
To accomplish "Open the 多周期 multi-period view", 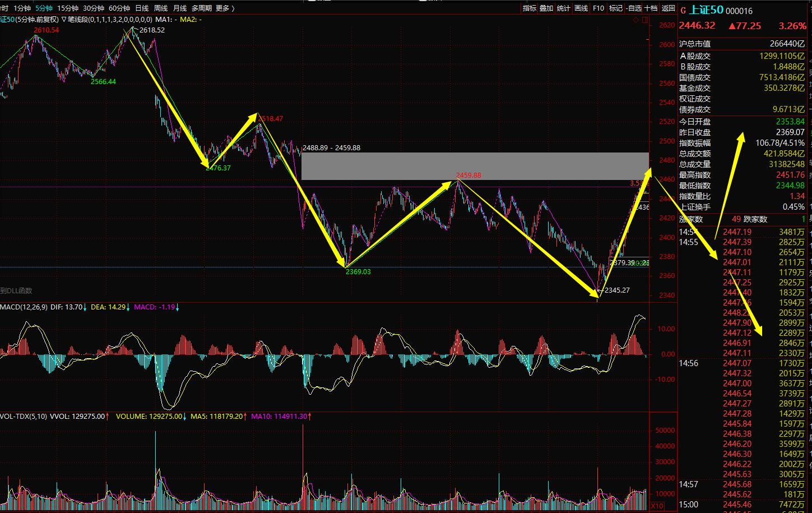I will 202,8.
